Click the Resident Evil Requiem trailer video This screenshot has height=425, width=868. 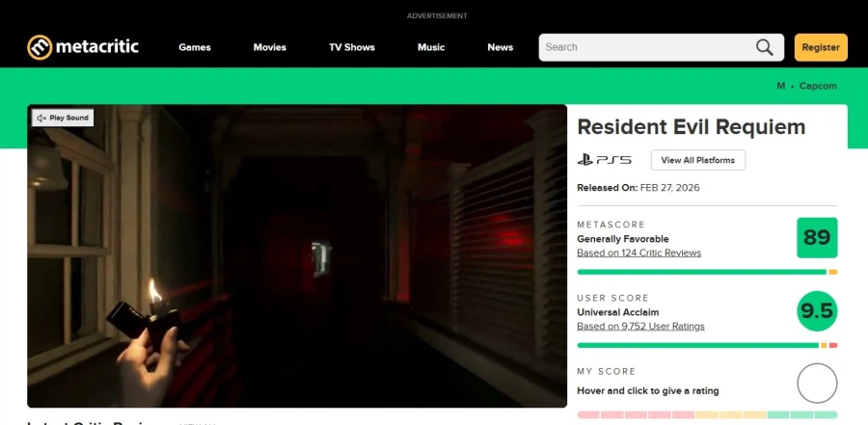297,255
